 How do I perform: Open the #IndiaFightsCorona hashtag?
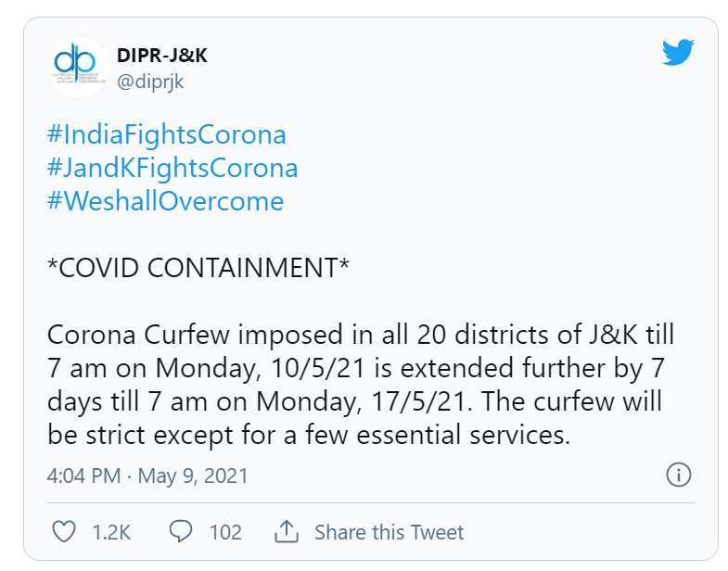[167, 134]
